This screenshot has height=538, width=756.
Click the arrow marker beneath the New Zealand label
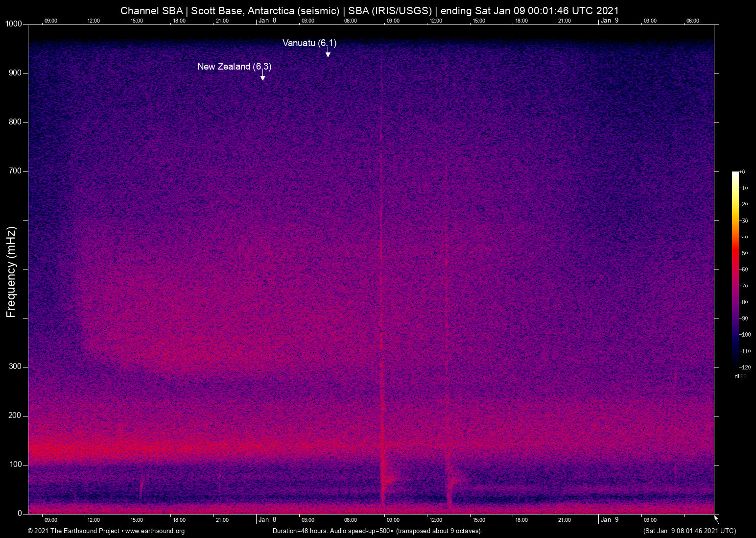click(263, 77)
